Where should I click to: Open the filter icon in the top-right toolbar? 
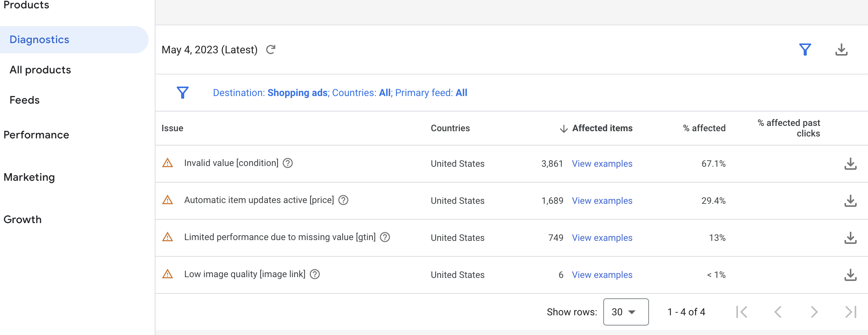click(805, 50)
